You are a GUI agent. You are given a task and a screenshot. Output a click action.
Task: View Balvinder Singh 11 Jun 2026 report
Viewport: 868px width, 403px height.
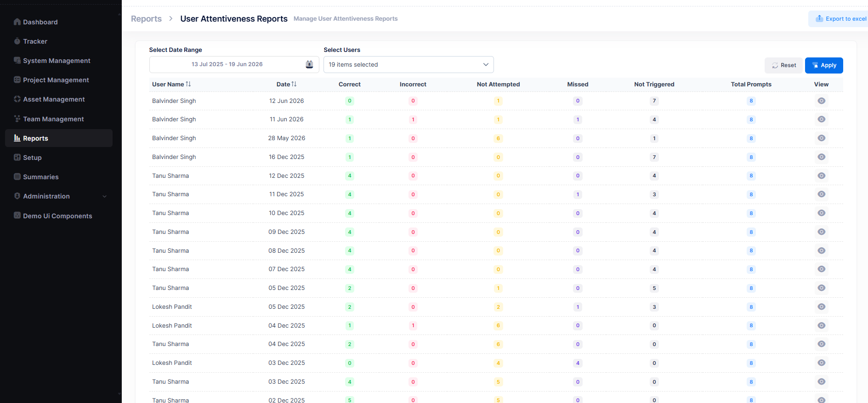(x=822, y=119)
